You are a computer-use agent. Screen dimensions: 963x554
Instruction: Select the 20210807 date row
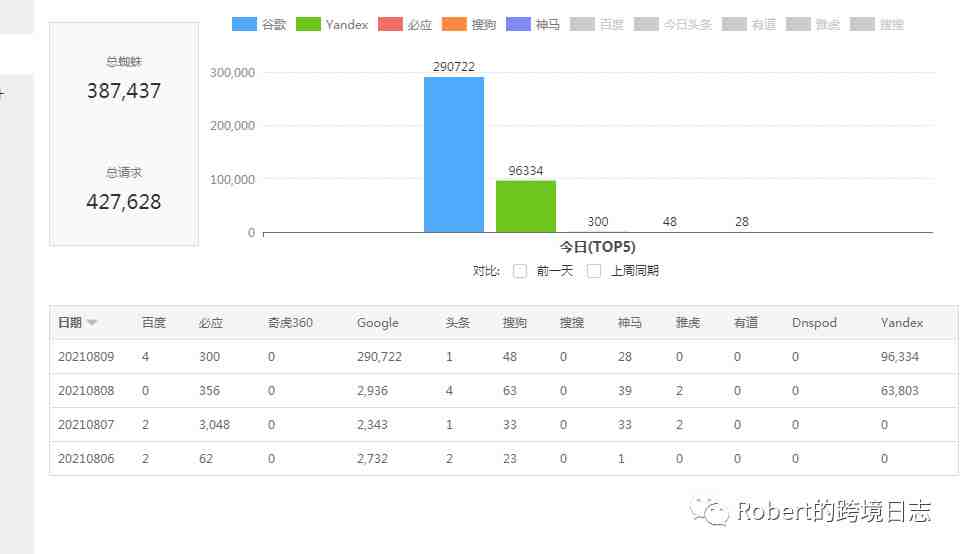point(504,424)
